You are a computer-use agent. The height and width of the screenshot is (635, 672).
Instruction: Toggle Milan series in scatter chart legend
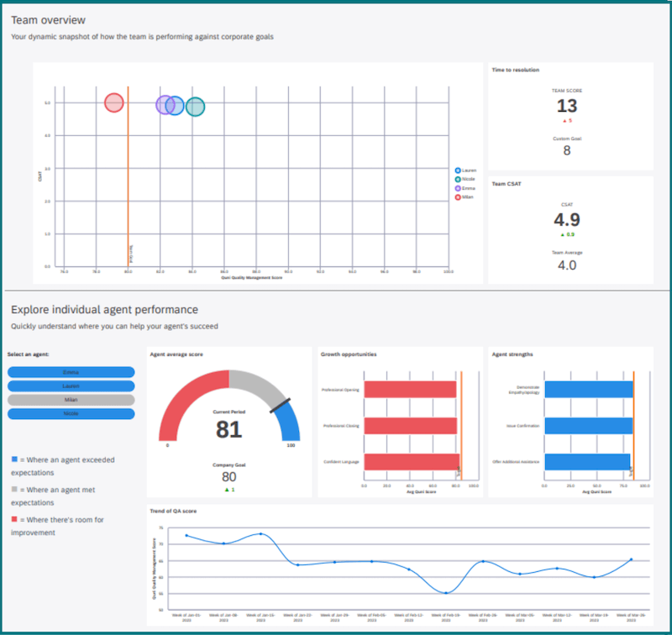(x=465, y=197)
